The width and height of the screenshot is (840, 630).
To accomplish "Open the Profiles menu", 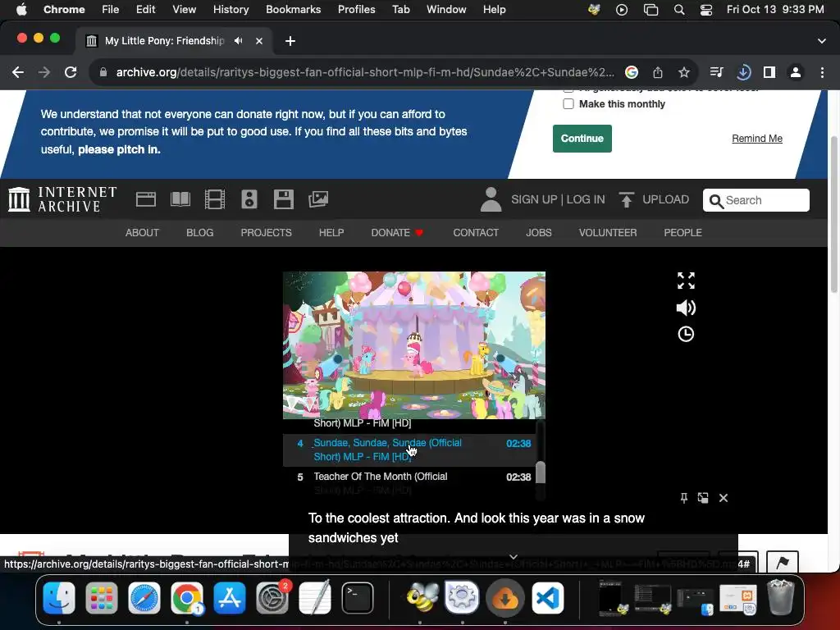I will point(356,9).
